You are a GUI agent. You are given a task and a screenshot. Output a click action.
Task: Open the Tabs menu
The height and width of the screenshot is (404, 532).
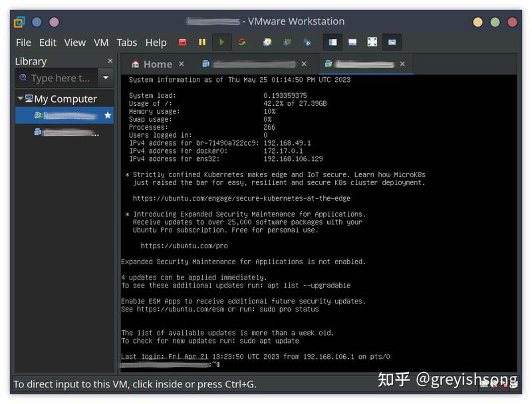point(127,43)
